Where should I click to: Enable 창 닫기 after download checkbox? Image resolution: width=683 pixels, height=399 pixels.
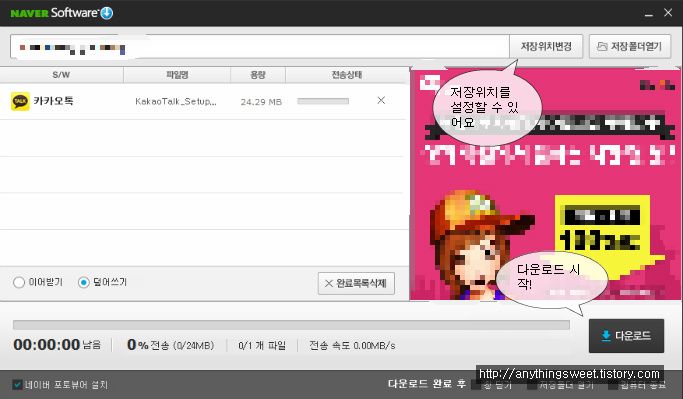point(477,385)
